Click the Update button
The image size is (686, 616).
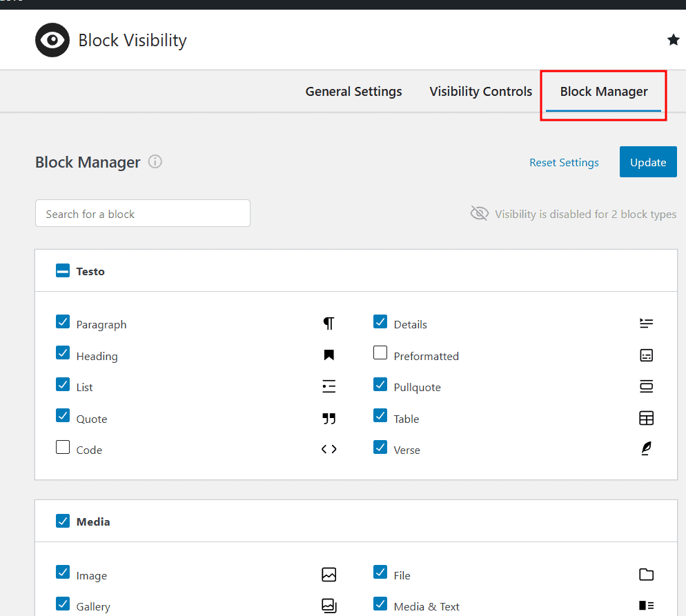coord(648,161)
